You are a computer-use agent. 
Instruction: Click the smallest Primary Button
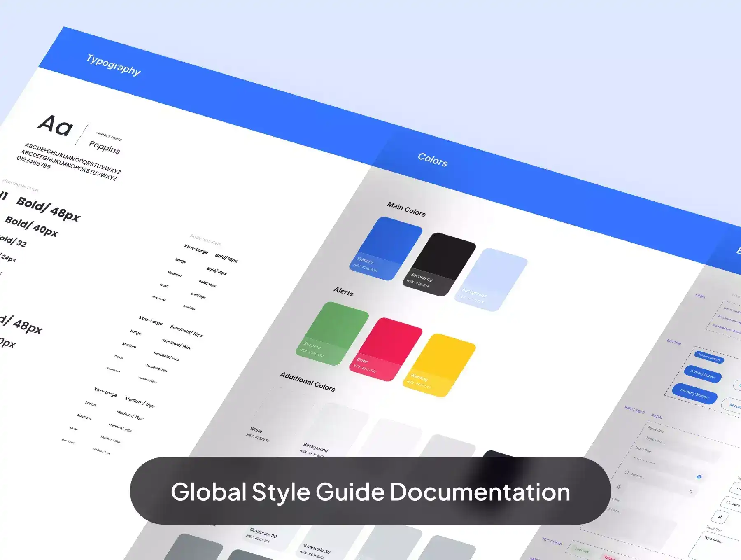pyautogui.click(x=709, y=357)
